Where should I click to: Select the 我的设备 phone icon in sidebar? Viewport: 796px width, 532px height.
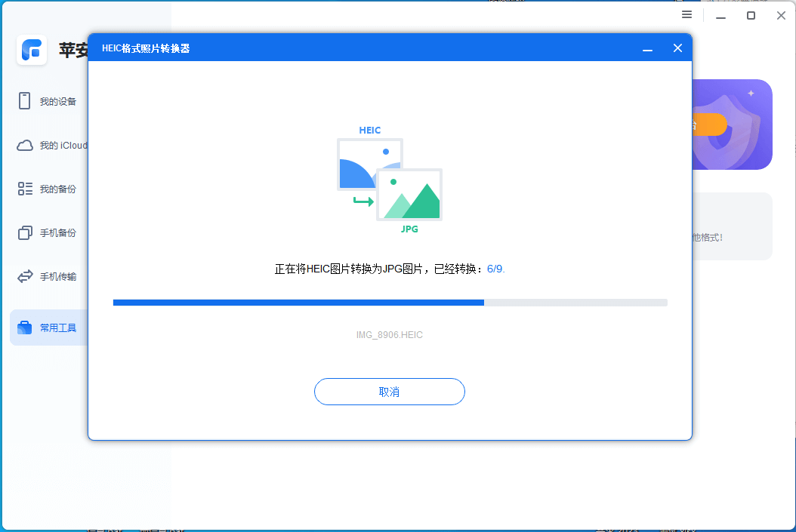point(23,100)
